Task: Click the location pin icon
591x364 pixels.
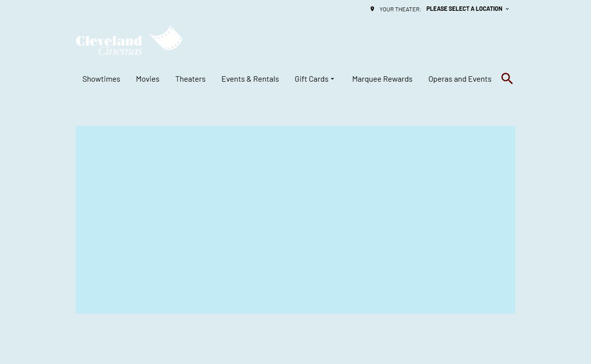Action: (x=372, y=9)
